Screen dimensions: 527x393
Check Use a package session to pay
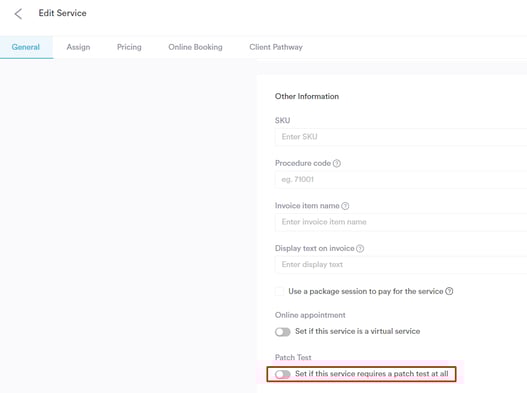(279, 291)
